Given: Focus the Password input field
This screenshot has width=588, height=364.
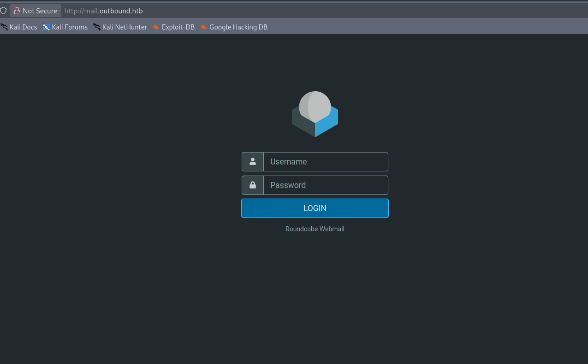Looking at the screenshot, I should point(326,185).
